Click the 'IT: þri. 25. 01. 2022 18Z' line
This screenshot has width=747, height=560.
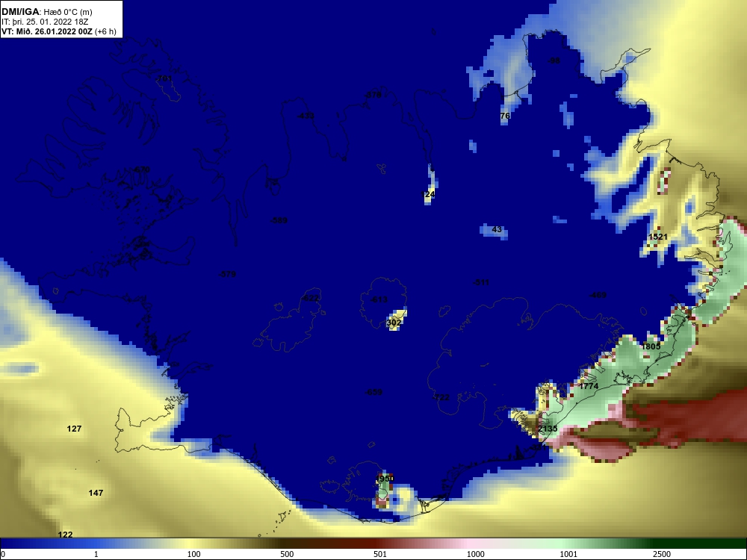click(45, 22)
